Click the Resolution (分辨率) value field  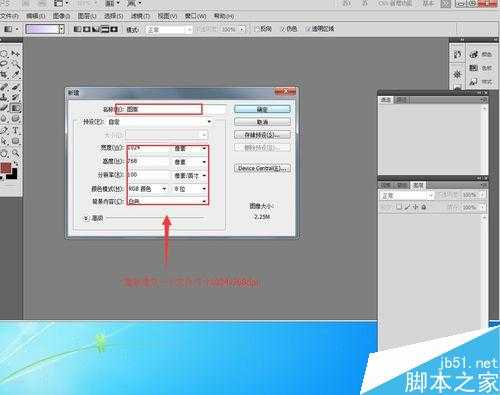click(149, 176)
